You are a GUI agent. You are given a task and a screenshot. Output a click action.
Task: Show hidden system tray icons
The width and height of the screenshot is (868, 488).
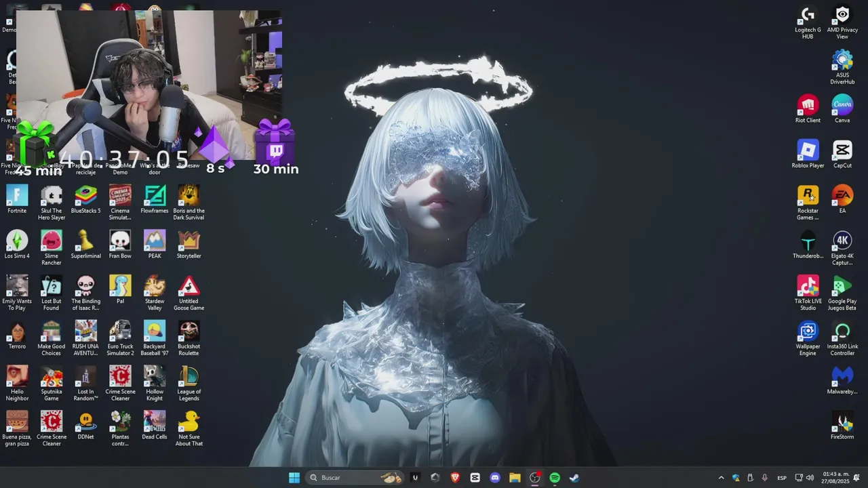click(721, 478)
